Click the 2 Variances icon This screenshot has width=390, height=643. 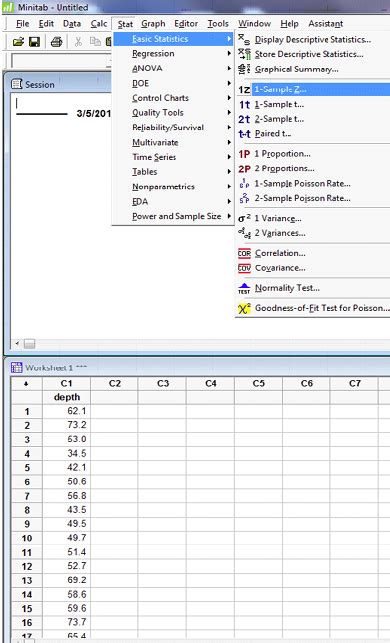[x=244, y=233]
